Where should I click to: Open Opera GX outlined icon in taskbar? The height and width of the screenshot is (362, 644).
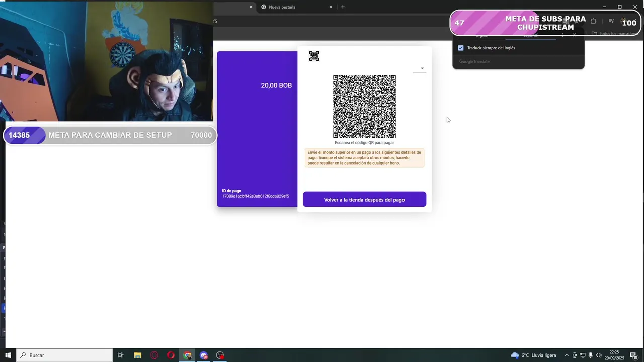click(154, 355)
